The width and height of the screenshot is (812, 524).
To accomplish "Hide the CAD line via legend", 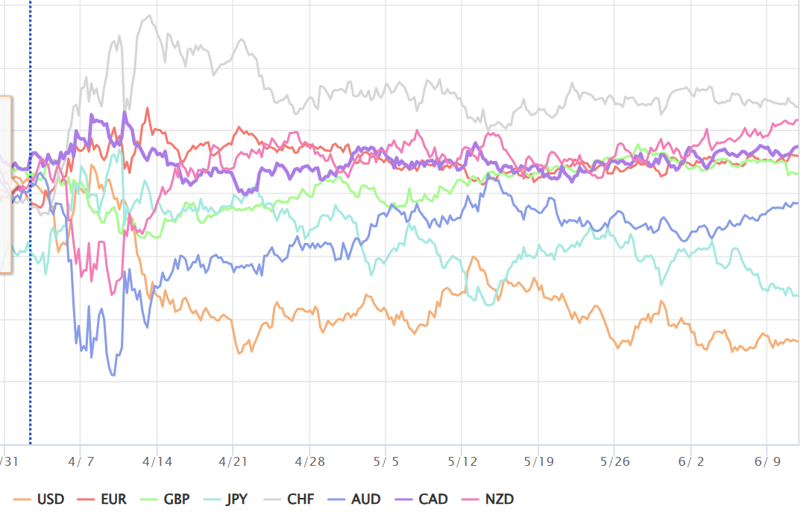I will pos(421,499).
